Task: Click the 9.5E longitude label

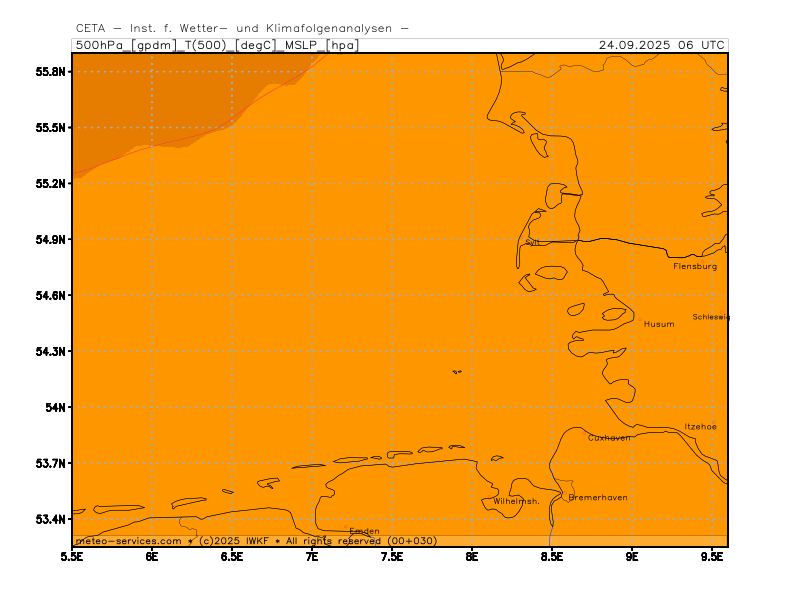Action: [712, 557]
